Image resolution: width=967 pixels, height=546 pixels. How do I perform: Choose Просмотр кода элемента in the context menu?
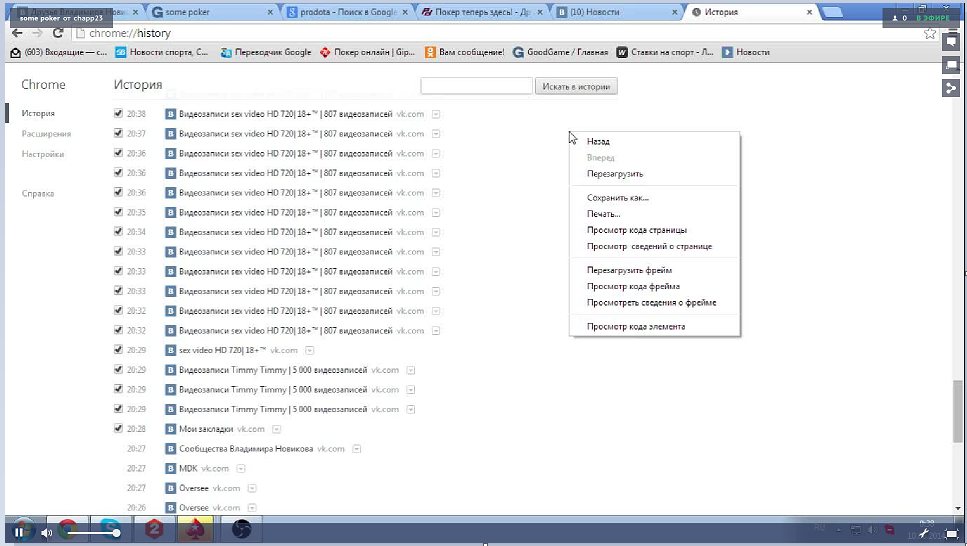coord(654,327)
